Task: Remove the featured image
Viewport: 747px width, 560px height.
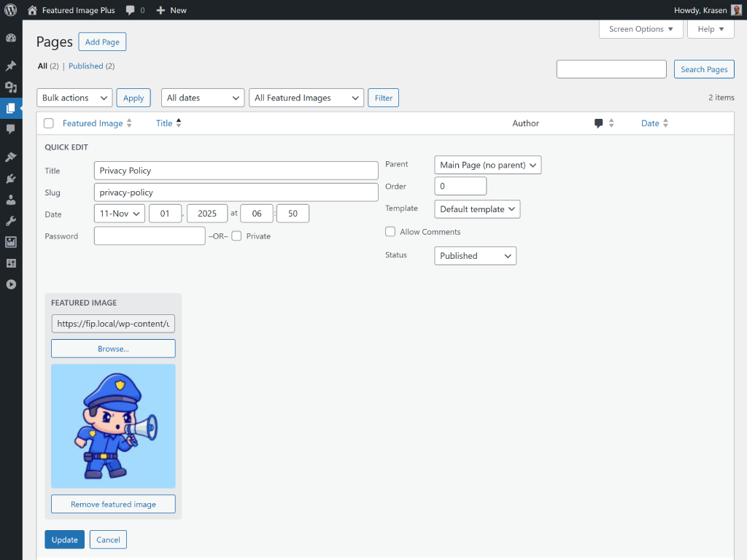Action: point(113,504)
